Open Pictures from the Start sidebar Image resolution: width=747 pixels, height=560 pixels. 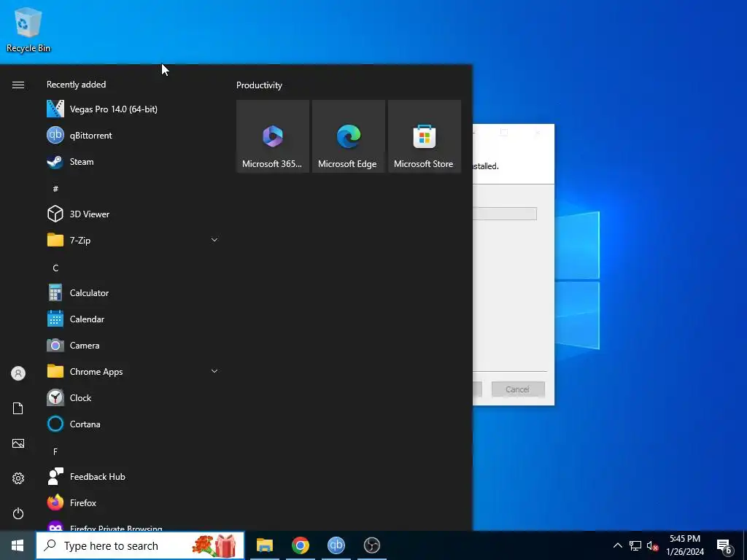18,443
